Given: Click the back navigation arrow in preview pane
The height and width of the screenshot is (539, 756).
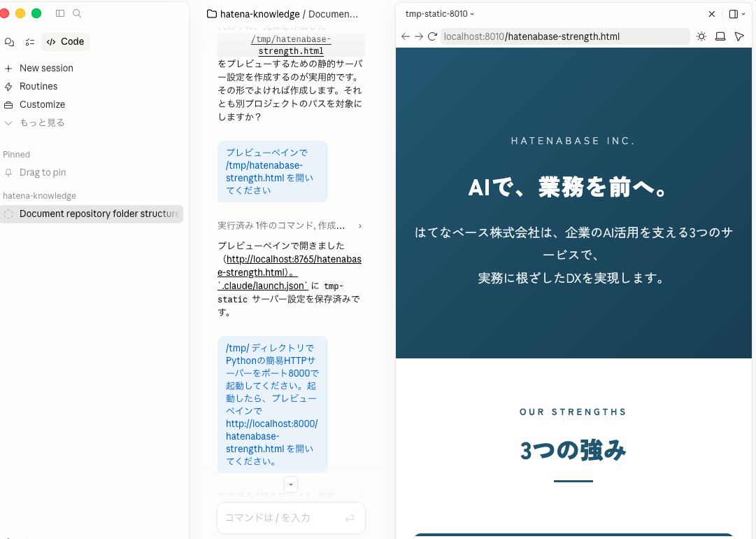Looking at the screenshot, I should point(406,36).
